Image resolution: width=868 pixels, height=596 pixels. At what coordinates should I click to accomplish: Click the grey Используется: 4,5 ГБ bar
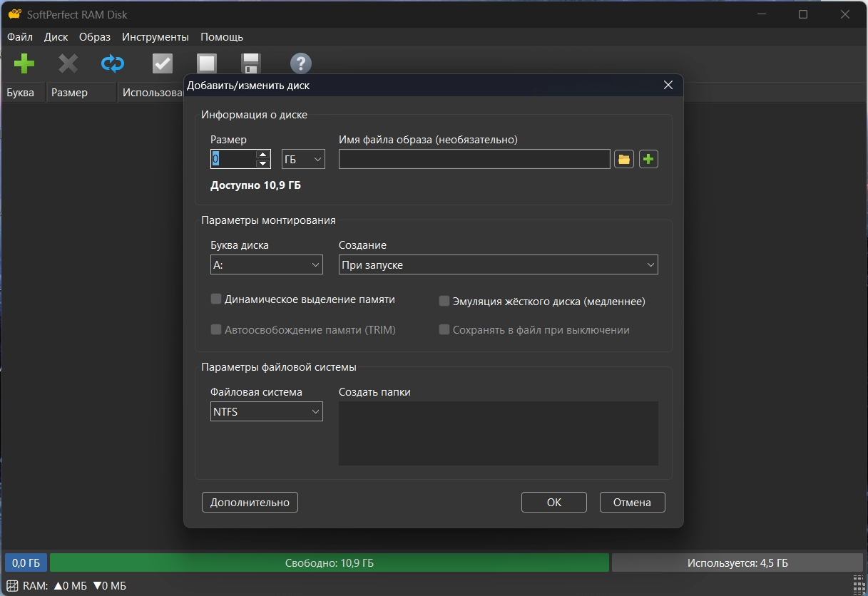point(737,562)
